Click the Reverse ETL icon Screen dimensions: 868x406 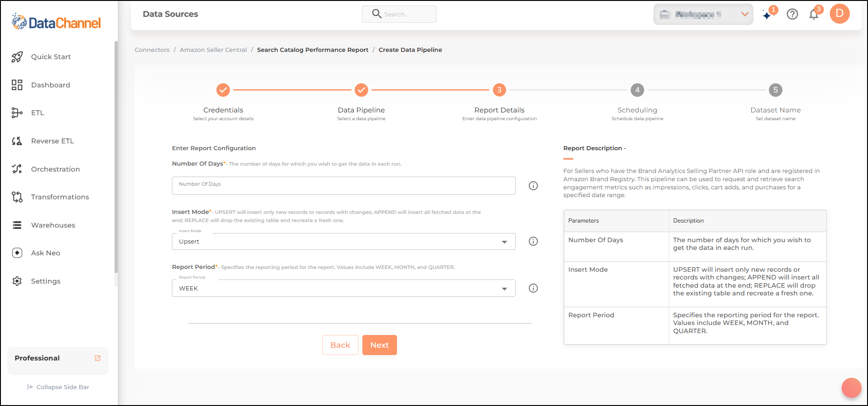pyautogui.click(x=17, y=141)
